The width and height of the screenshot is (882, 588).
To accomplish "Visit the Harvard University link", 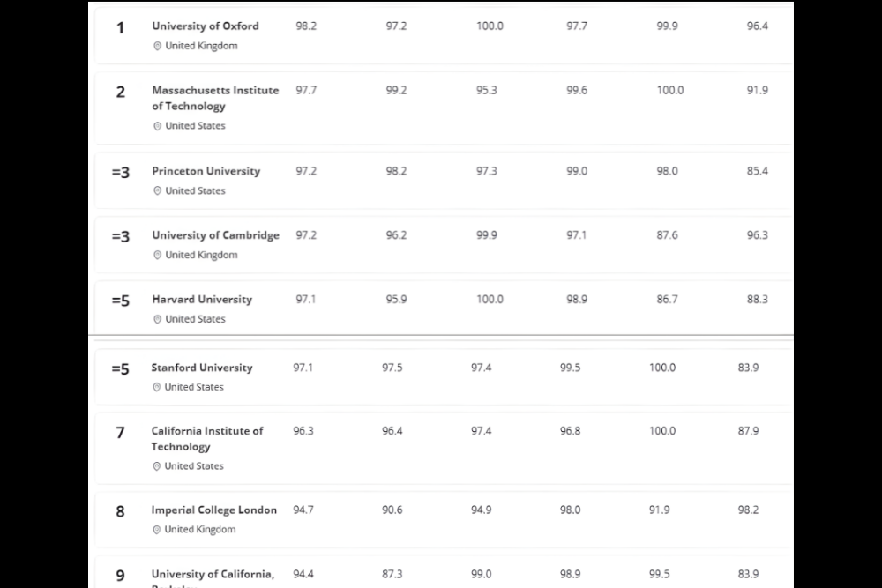I will point(202,300).
